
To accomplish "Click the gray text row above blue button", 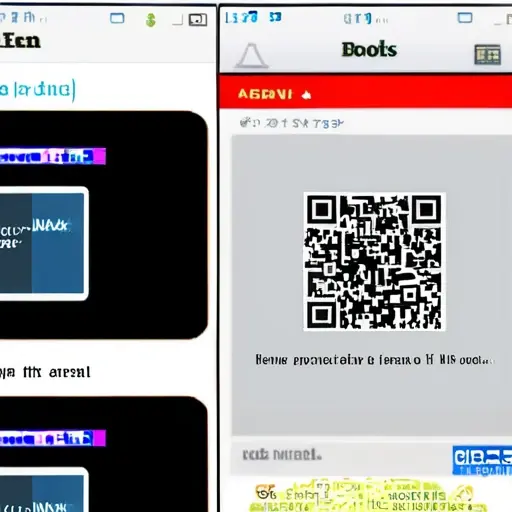I will click(282, 454).
